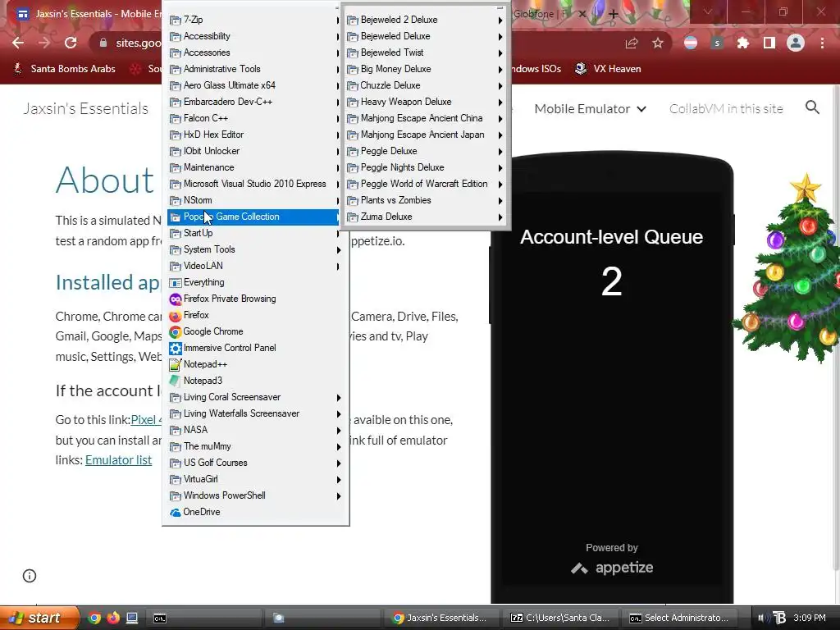The image size is (840, 630).
Task: Open the Chrome extensions puzzle icon
Action: coord(743,43)
